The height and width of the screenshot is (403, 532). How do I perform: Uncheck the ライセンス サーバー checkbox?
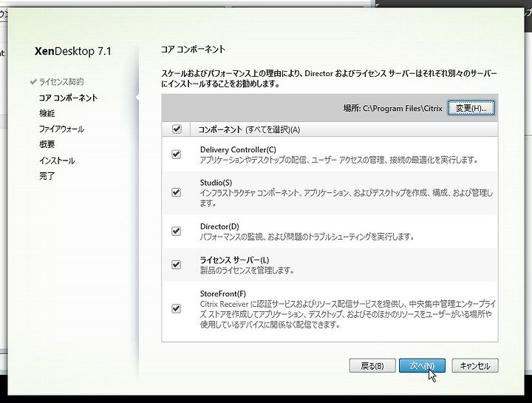tap(176, 265)
